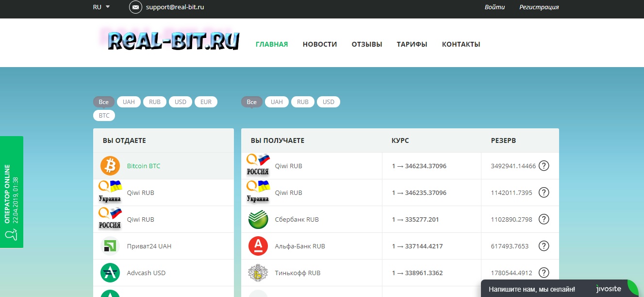This screenshot has height=297, width=644.
Task: Filter give column by USD
Action: pyautogui.click(x=181, y=102)
